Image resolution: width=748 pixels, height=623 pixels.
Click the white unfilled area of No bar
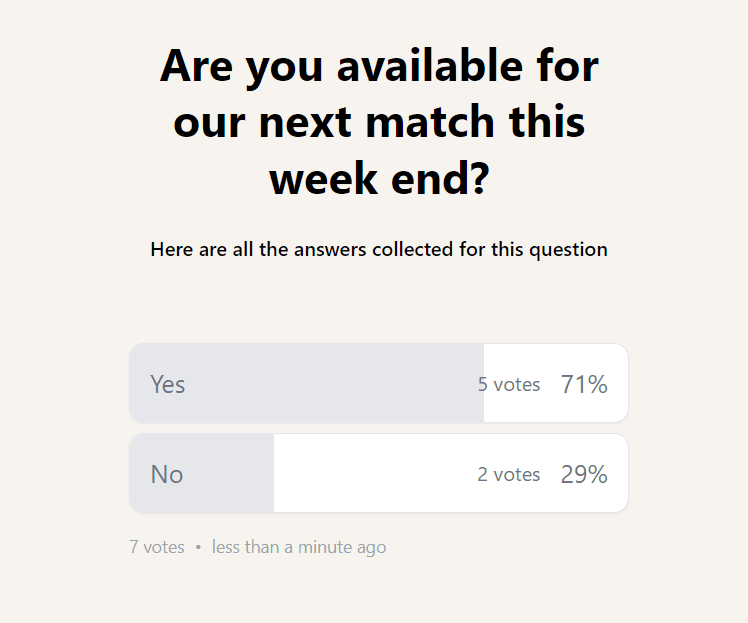[x=451, y=473]
